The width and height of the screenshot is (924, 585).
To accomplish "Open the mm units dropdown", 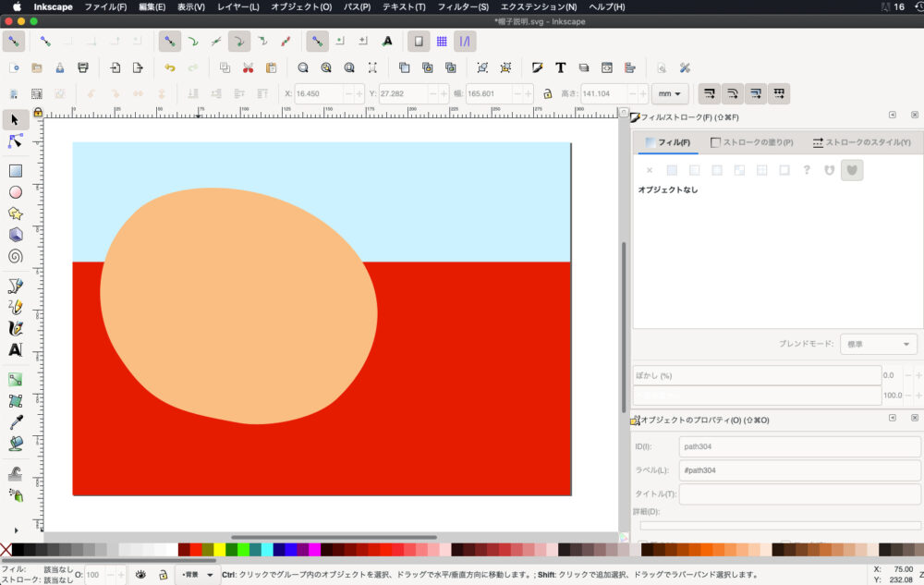I will [x=670, y=93].
